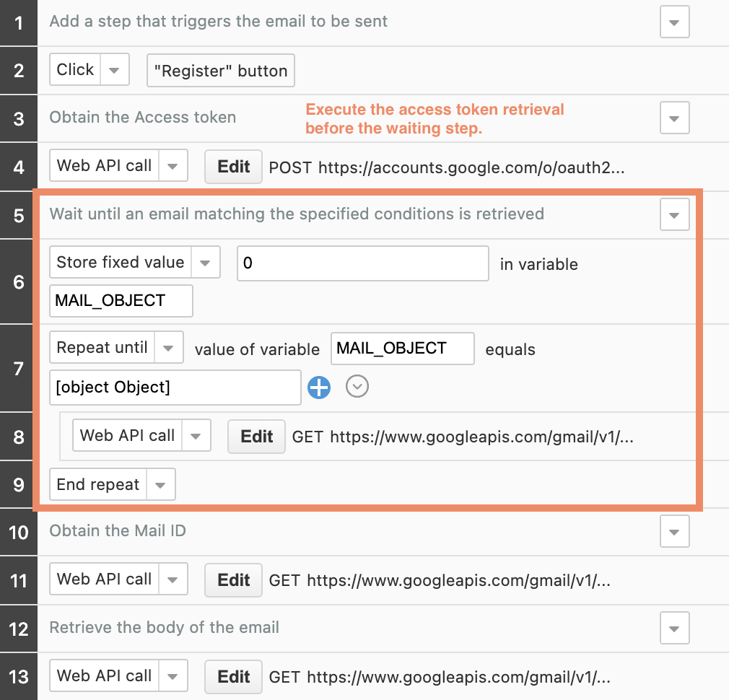Image resolution: width=729 pixels, height=700 pixels.
Task: Open the Repeat until command dropdown
Action: pyautogui.click(x=169, y=348)
